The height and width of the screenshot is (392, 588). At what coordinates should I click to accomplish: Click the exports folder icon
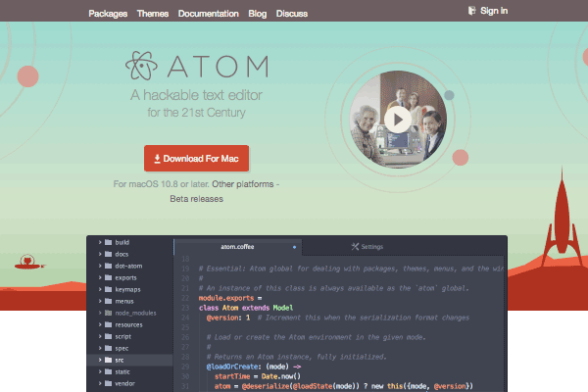[109, 277]
